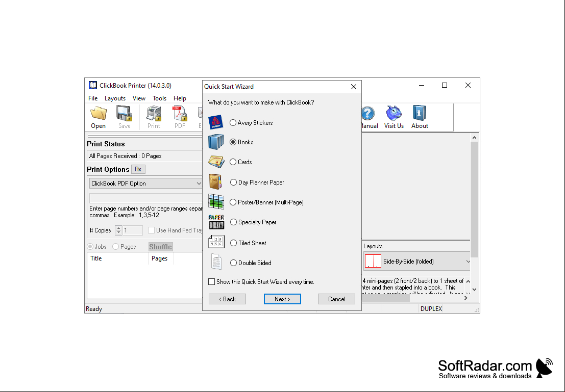Screen dimensions: 565x392
Task: Click the Double Sided pages icon
Action: [x=216, y=262]
